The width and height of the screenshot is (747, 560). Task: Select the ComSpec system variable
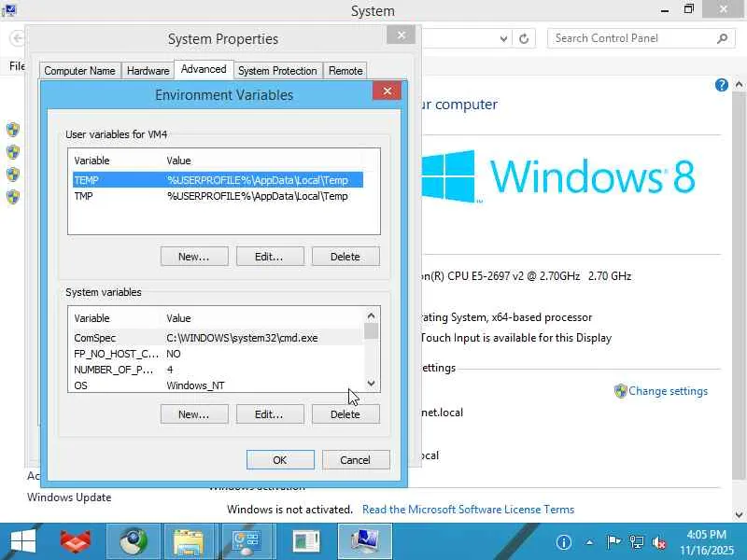[x=218, y=338]
